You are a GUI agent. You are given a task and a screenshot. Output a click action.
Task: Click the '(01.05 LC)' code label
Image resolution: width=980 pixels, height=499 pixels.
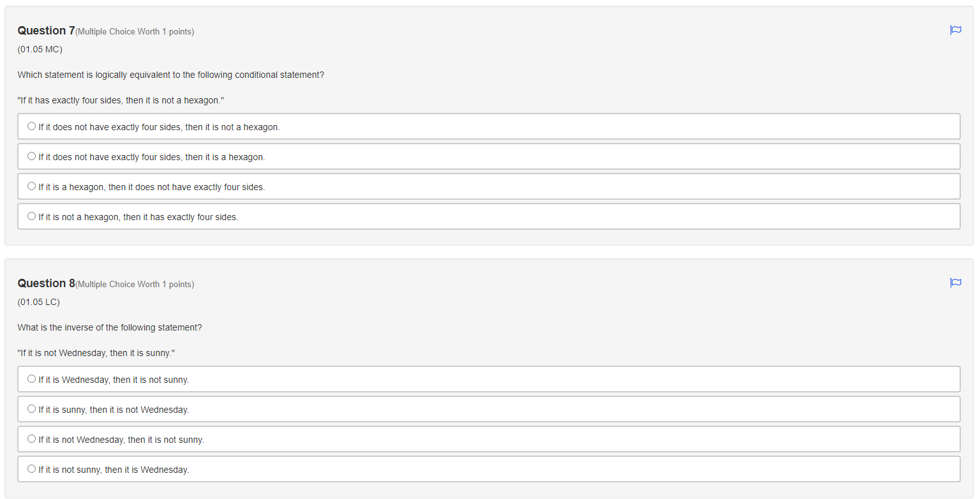coord(38,302)
